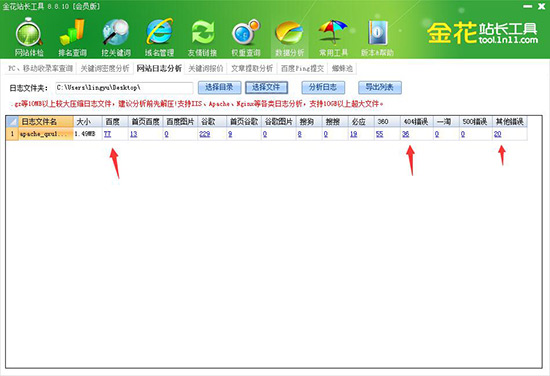Click the 选择文件 button
This screenshot has width=550, height=376.
(267, 87)
